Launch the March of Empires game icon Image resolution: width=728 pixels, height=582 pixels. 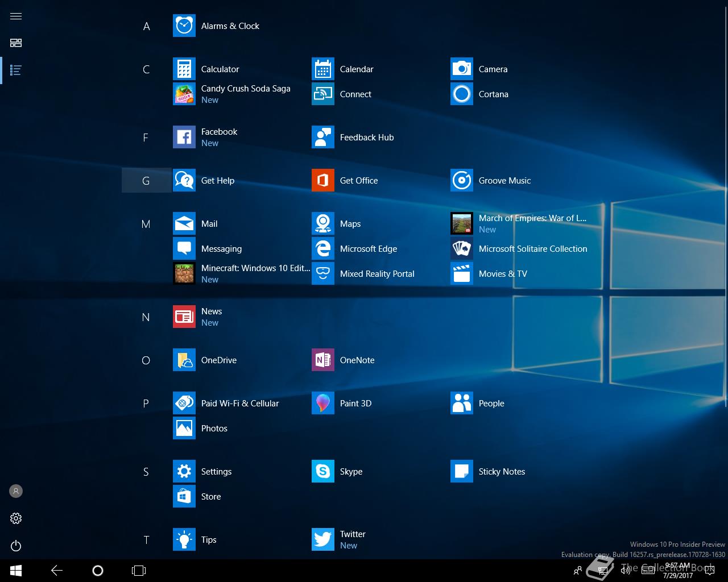tap(462, 224)
